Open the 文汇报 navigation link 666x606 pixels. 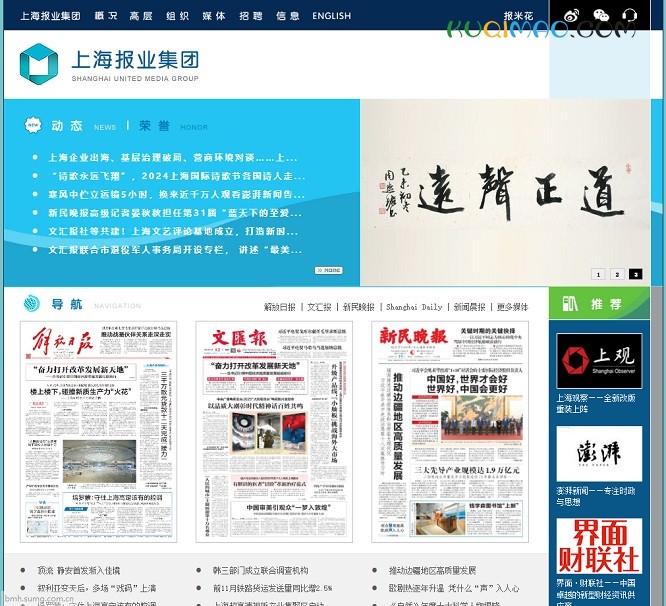coord(319,307)
